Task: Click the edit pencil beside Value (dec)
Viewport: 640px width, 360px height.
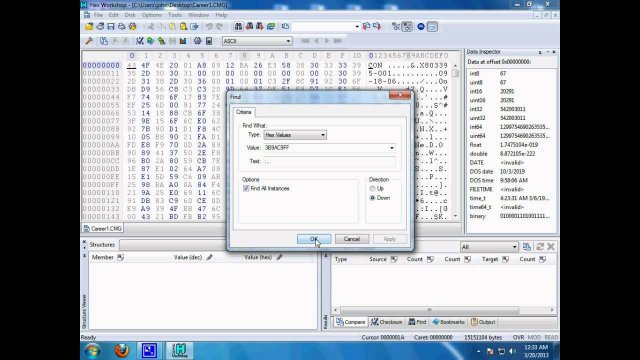Action: 209,257
